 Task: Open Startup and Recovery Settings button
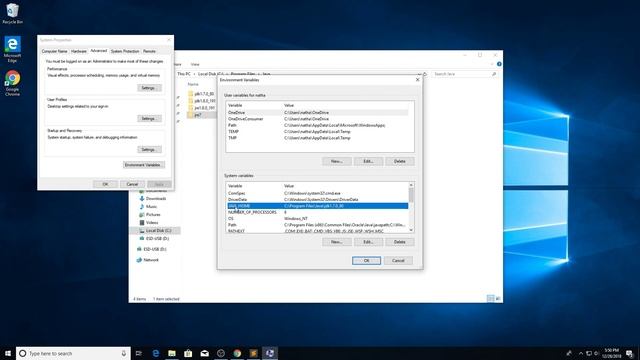coord(149,149)
